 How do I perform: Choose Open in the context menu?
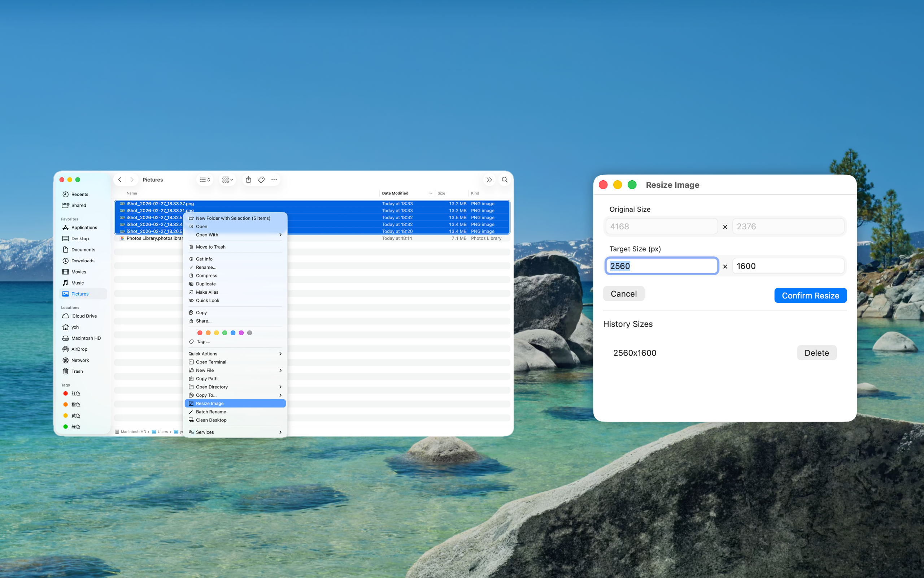pyautogui.click(x=235, y=227)
